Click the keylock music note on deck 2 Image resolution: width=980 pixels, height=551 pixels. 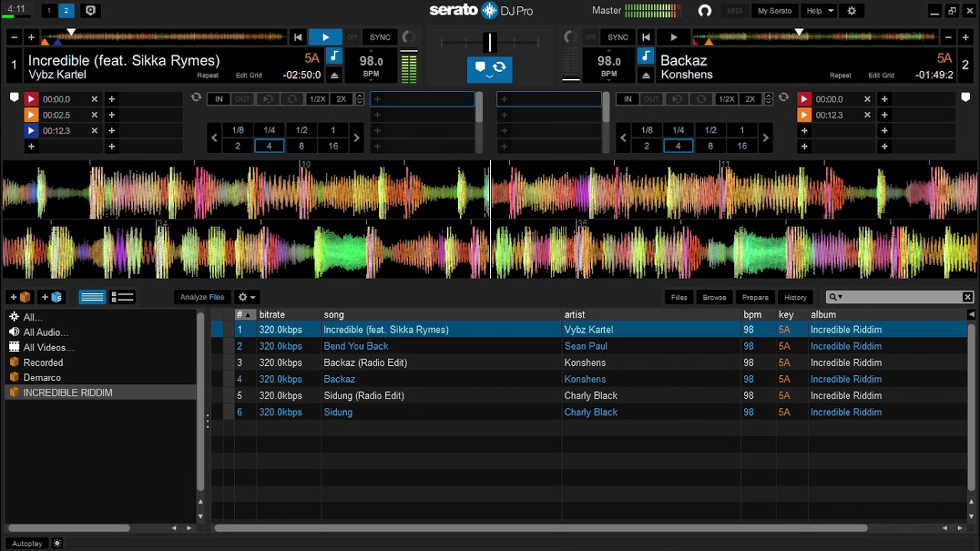pyautogui.click(x=646, y=57)
